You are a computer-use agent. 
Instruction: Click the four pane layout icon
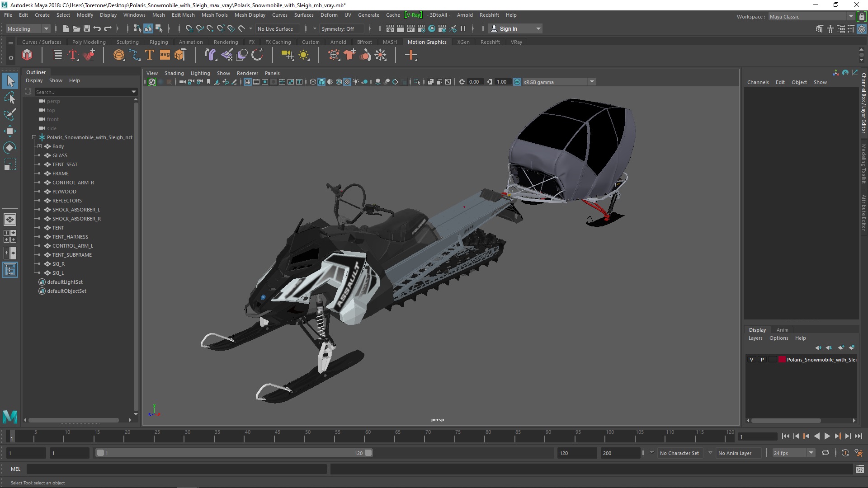click(10, 236)
